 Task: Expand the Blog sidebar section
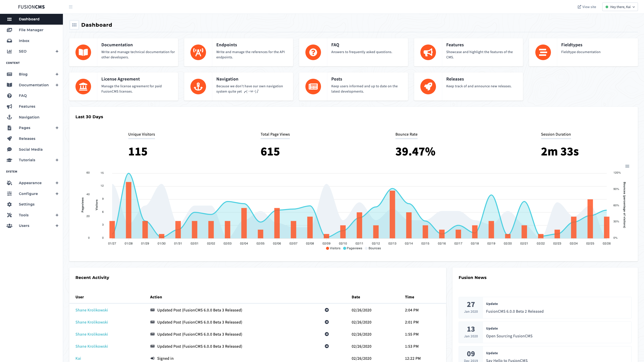coord(57,74)
